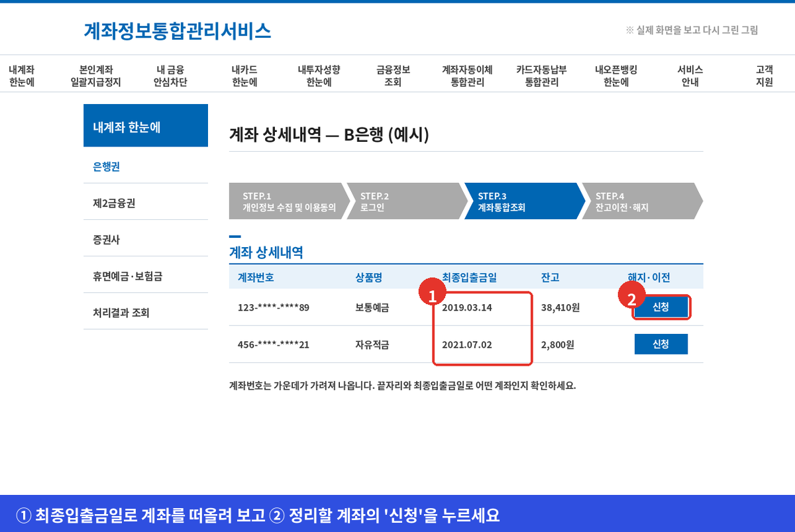Viewport: 795px width, 532px height.
Task: Click the balance 38,410원
Action: coord(560,308)
